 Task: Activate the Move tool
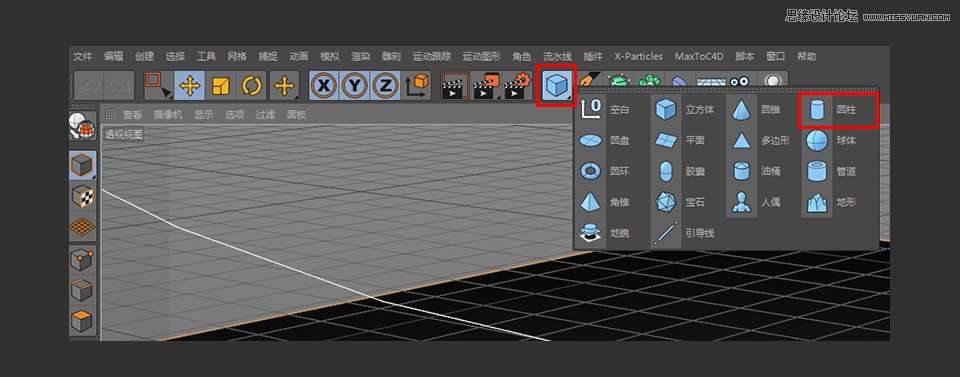pyautogui.click(x=190, y=86)
